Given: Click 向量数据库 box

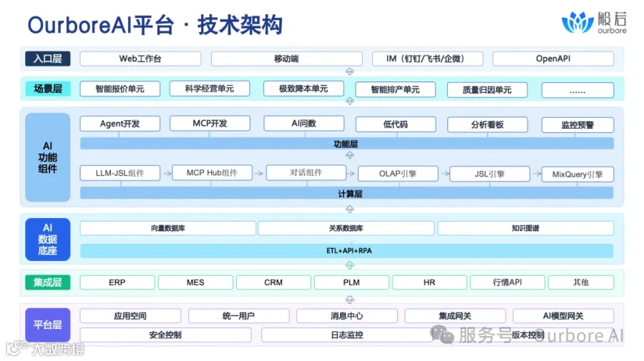Looking at the screenshot, I should click(x=168, y=228).
